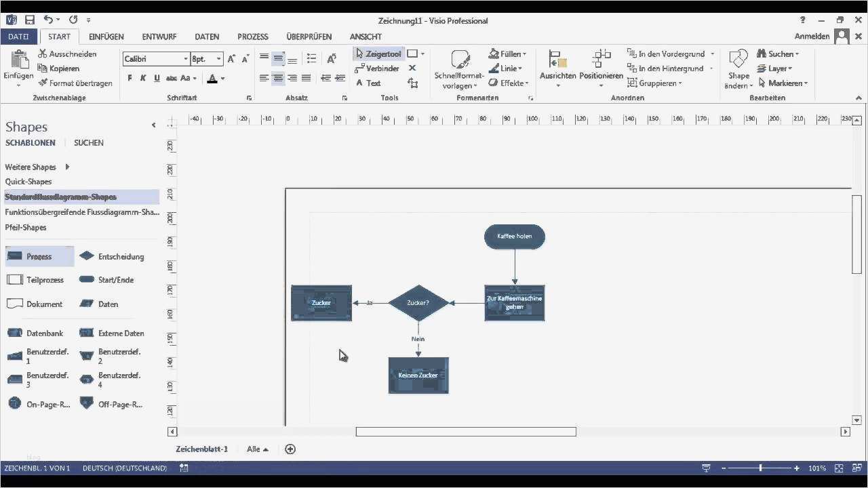
Task: Select the text block tool icon
Action: (x=412, y=83)
